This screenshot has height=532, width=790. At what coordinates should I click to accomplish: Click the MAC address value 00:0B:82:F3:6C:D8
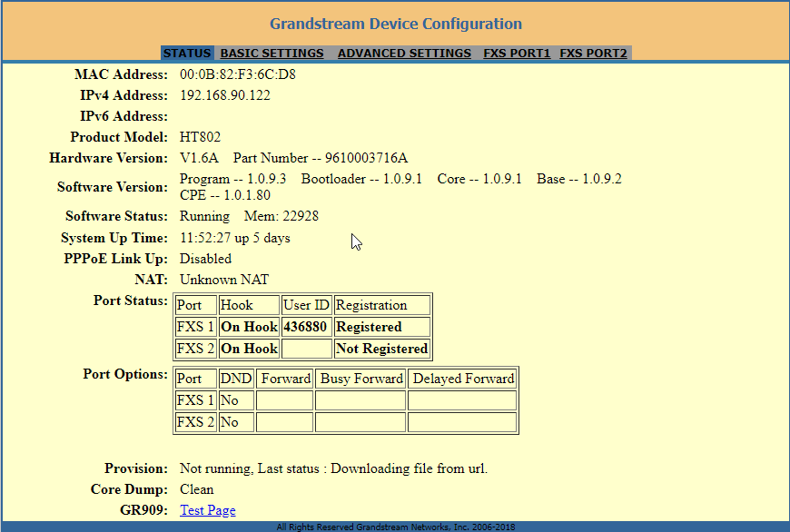tap(238, 74)
